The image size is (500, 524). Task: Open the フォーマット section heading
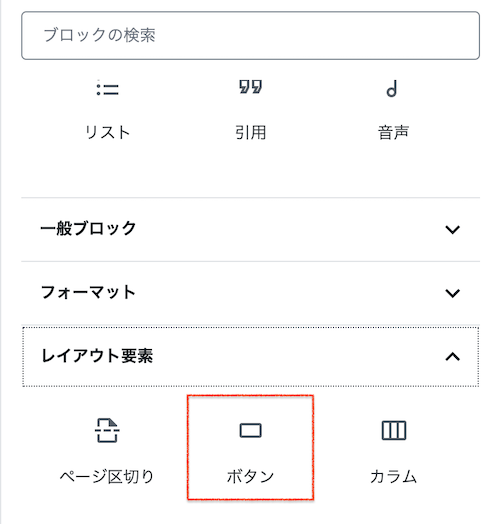[x=88, y=292]
